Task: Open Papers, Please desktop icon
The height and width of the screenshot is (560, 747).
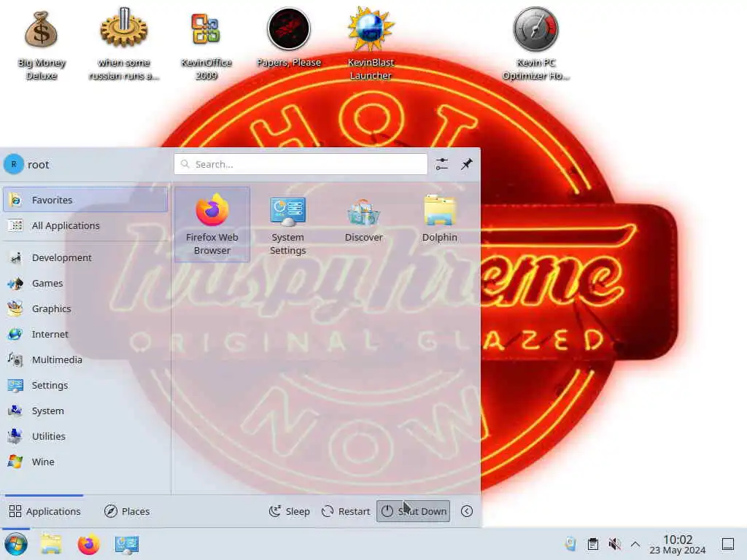Action: click(289, 38)
